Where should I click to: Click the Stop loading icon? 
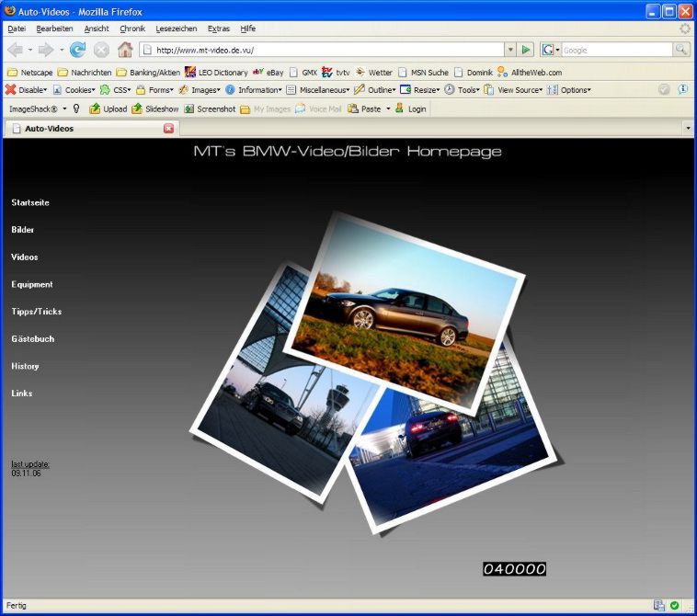[101, 50]
